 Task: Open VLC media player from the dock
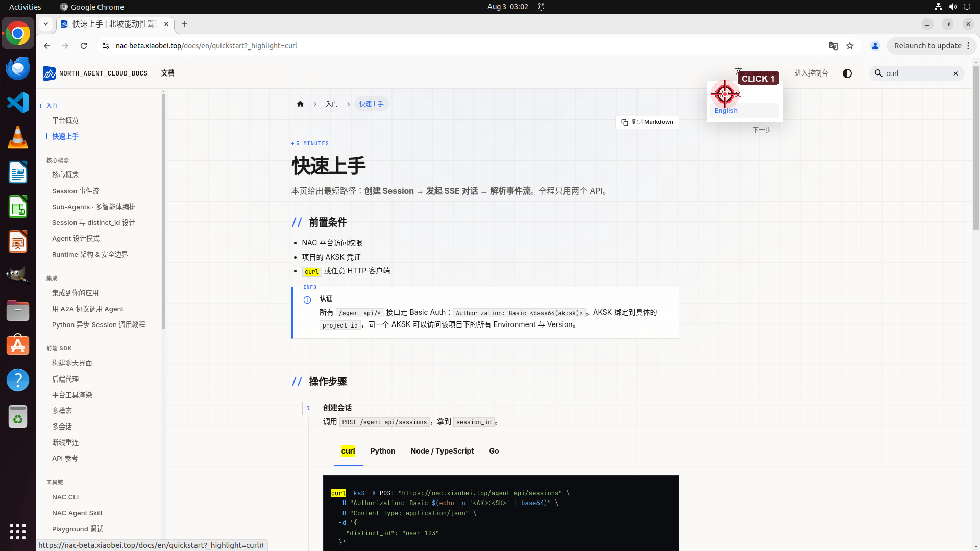pyautogui.click(x=18, y=138)
